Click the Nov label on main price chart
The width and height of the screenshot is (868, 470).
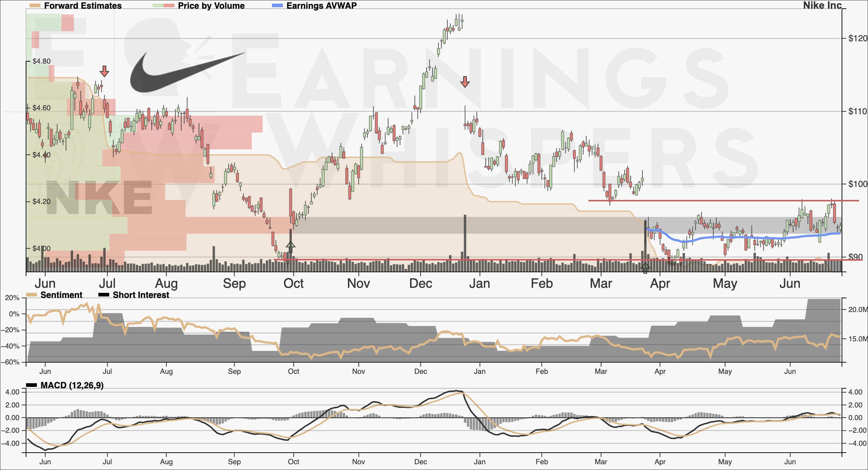pos(358,283)
